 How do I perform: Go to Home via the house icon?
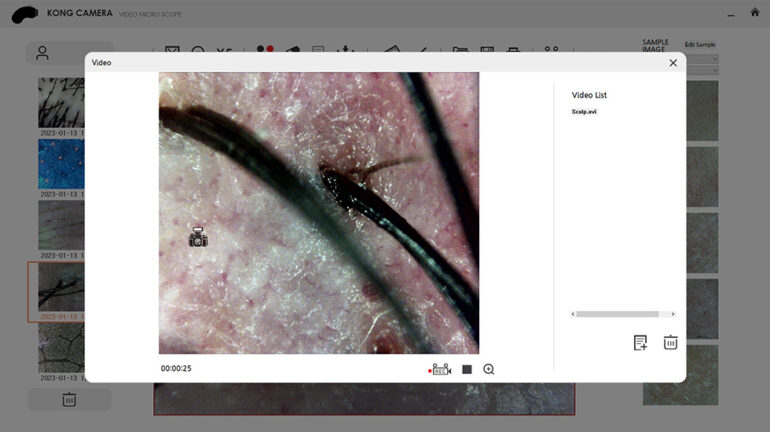pyautogui.click(x=755, y=13)
